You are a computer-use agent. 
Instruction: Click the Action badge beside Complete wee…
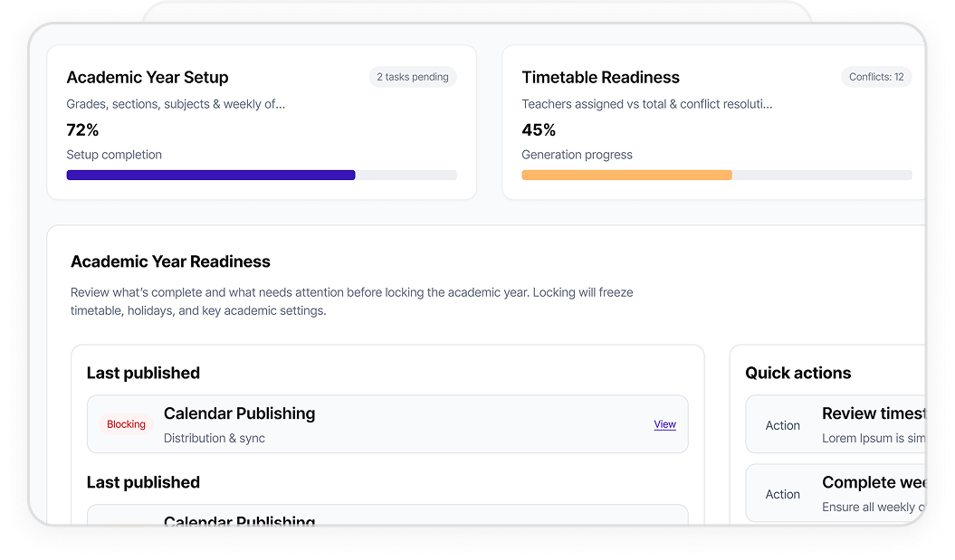pyautogui.click(x=782, y=494)
